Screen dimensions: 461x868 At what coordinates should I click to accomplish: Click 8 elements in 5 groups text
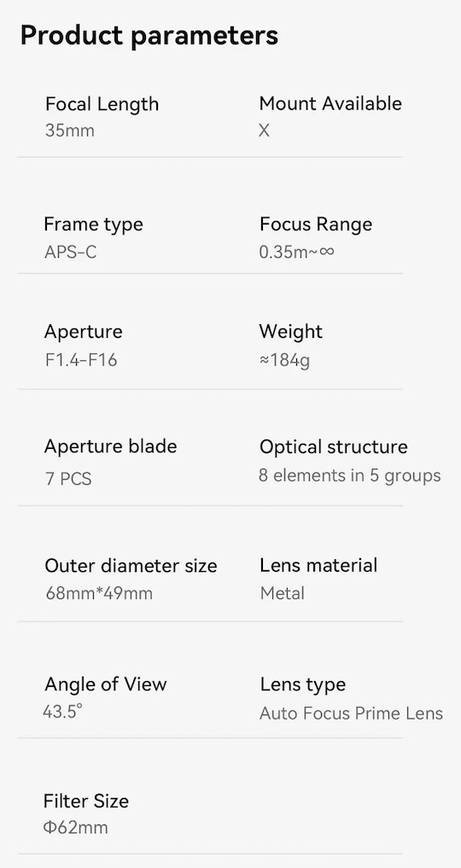click(x=350, y=476)
